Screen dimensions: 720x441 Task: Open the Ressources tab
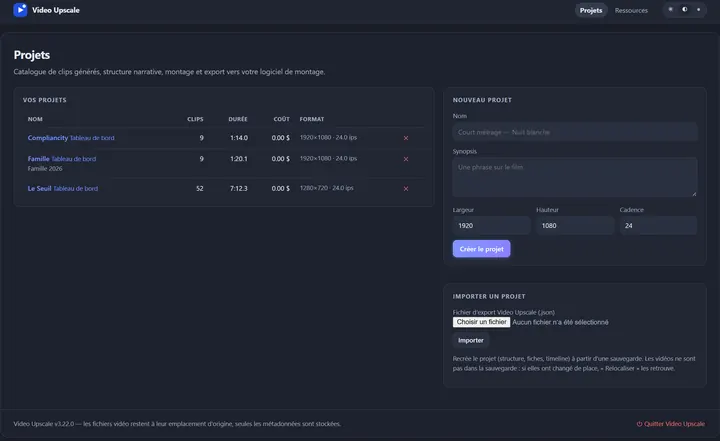pyautogui.click(x=631, y=10)
